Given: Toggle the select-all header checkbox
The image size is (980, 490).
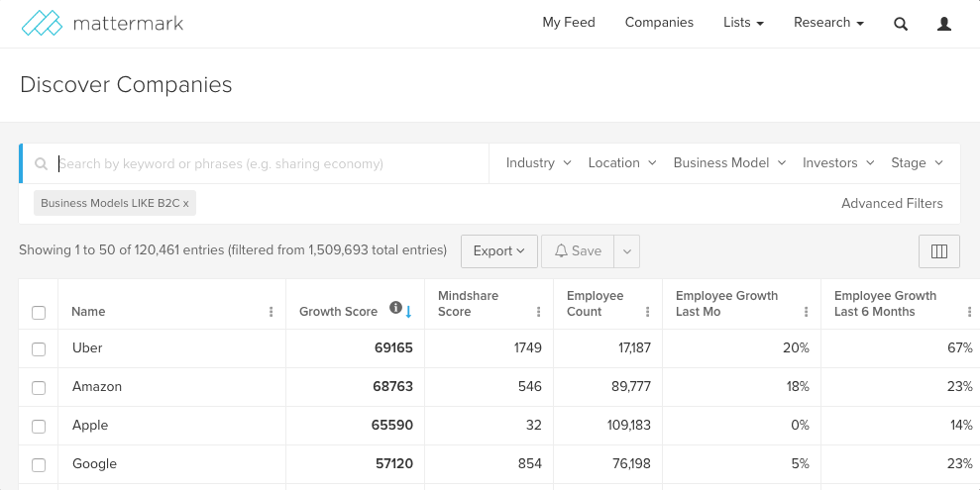Looking at the screenshot, I should (x=39, y=312).
